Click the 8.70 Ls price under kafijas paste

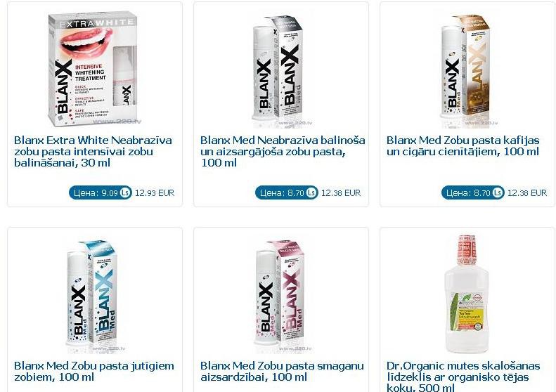pos(472,192)
